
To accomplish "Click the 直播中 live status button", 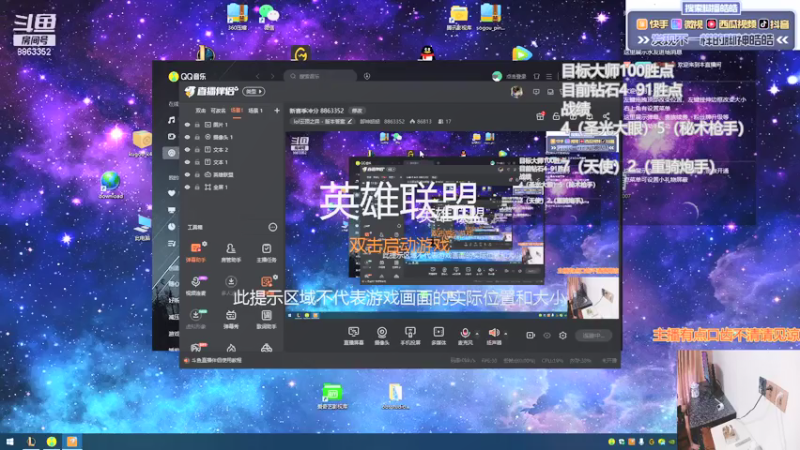I will coord(593,335).
